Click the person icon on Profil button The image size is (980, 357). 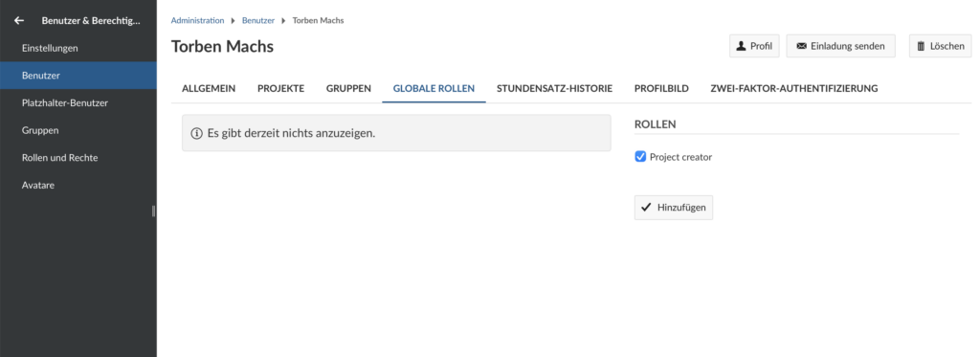pos(742,46)
